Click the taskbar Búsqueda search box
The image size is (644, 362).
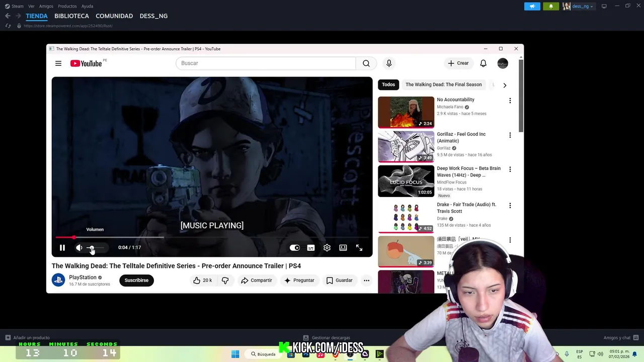(x=264, y=354)
